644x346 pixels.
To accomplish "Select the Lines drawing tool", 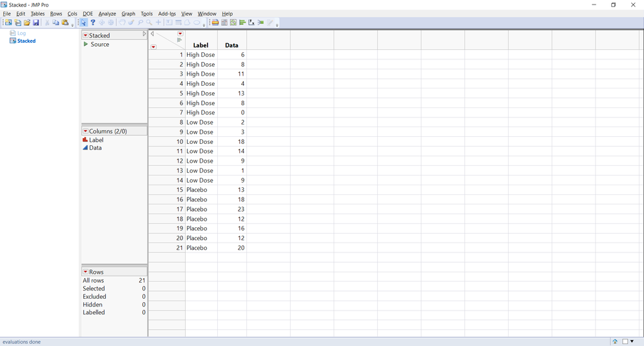I will pyautogui.click(x=179, y=23).
